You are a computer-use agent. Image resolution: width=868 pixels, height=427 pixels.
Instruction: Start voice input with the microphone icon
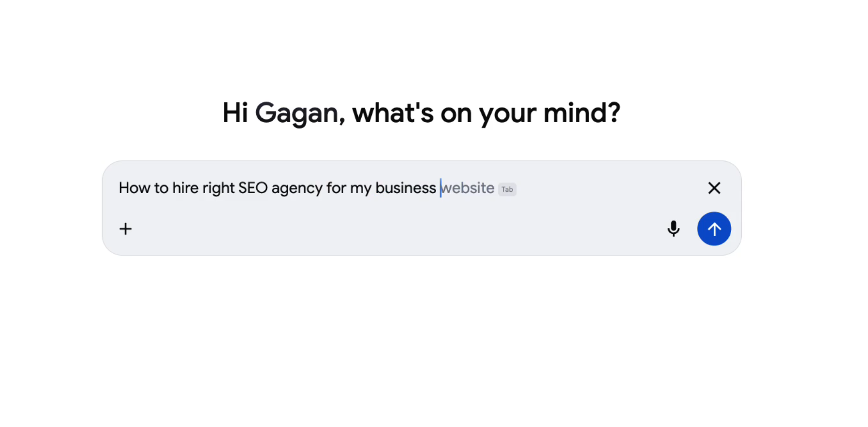point(673,229)
